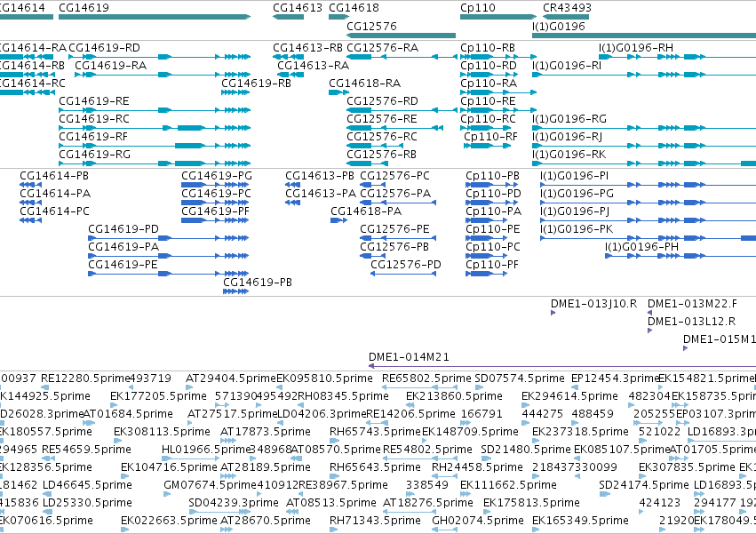Select protein CG14619-PG

coord(217,176)
